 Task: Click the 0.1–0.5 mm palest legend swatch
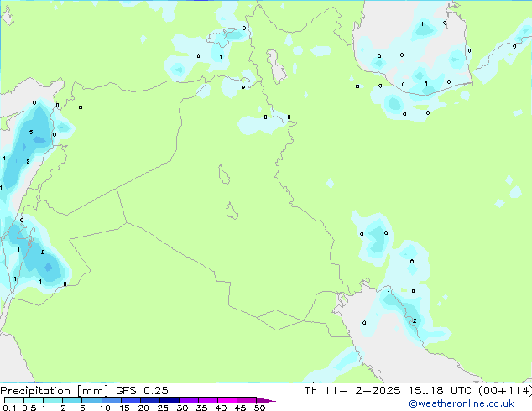[x=14, y=400]
